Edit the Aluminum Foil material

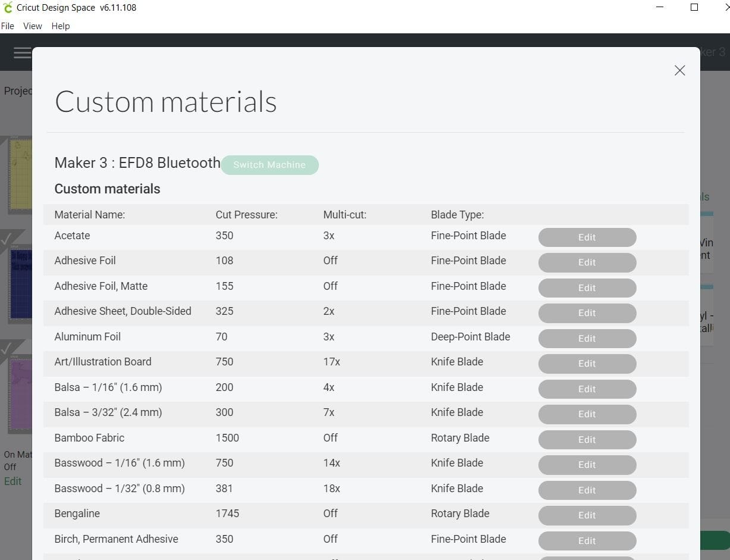pos(587,338)
